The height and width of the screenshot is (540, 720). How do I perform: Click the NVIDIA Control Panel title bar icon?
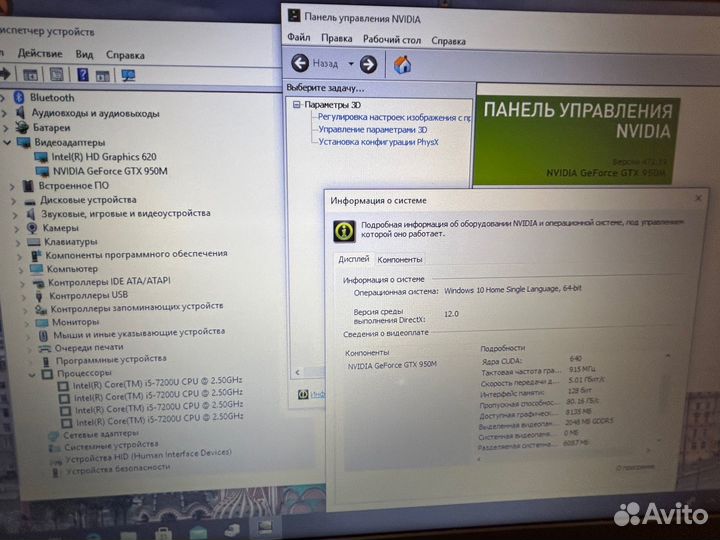point(293,16)
